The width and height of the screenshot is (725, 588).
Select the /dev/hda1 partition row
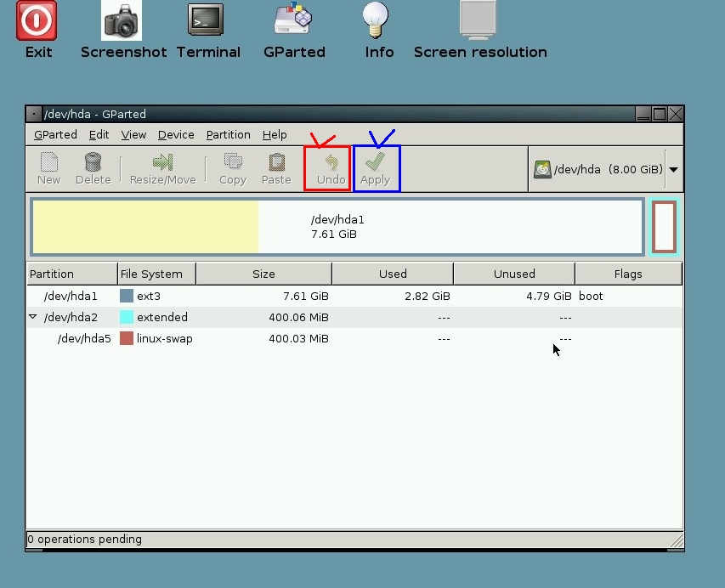(354, 296)
